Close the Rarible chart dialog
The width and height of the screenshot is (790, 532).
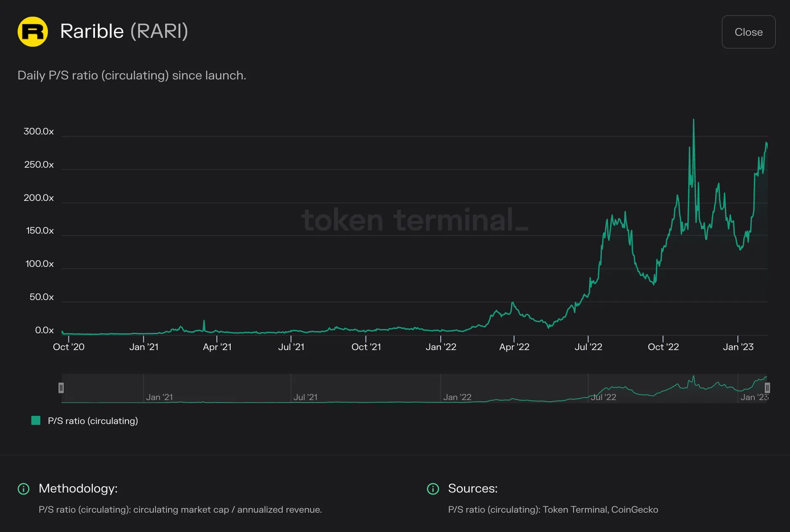coord(748,32)
